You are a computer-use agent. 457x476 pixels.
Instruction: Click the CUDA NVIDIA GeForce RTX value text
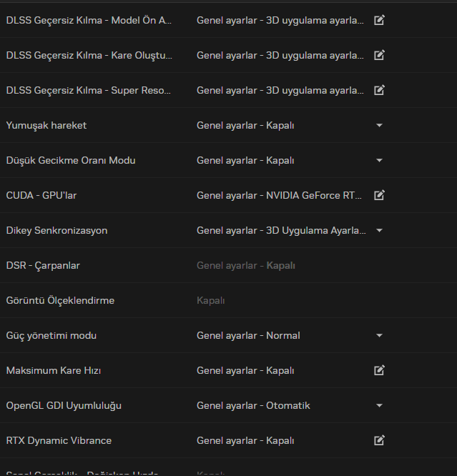pos(279,195)
